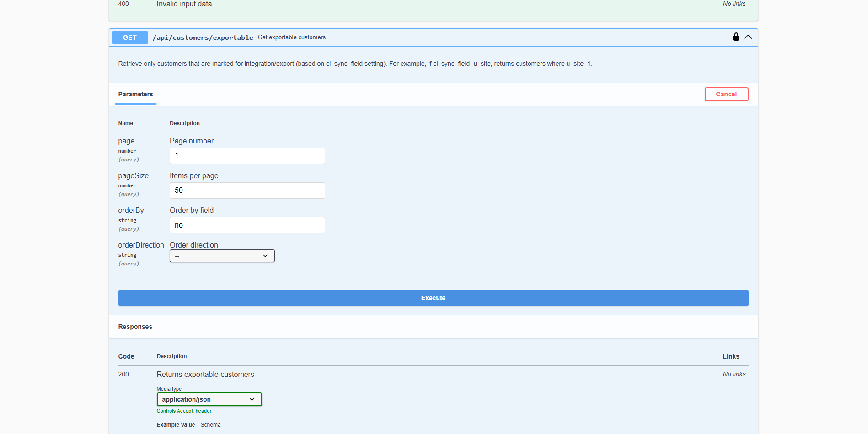Open the Order direction dropdown

(222, 256)
